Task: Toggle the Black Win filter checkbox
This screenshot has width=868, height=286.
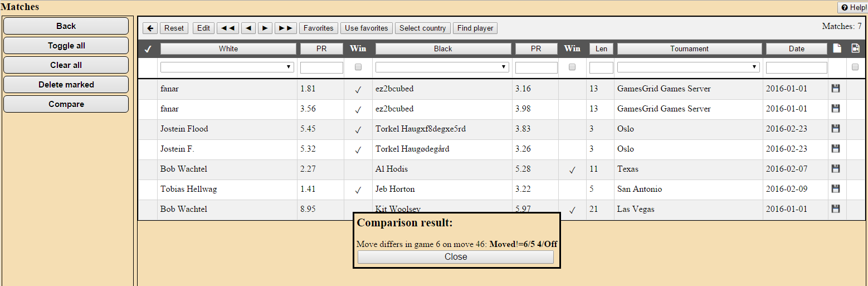Action: 572,67
